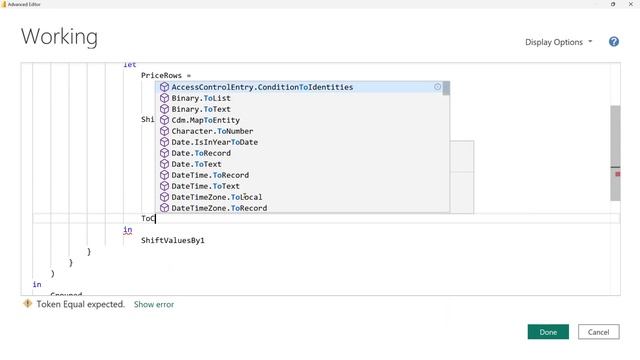
Task: Click the cube icon beside Binary.ToList
Action: coord(164,98)
